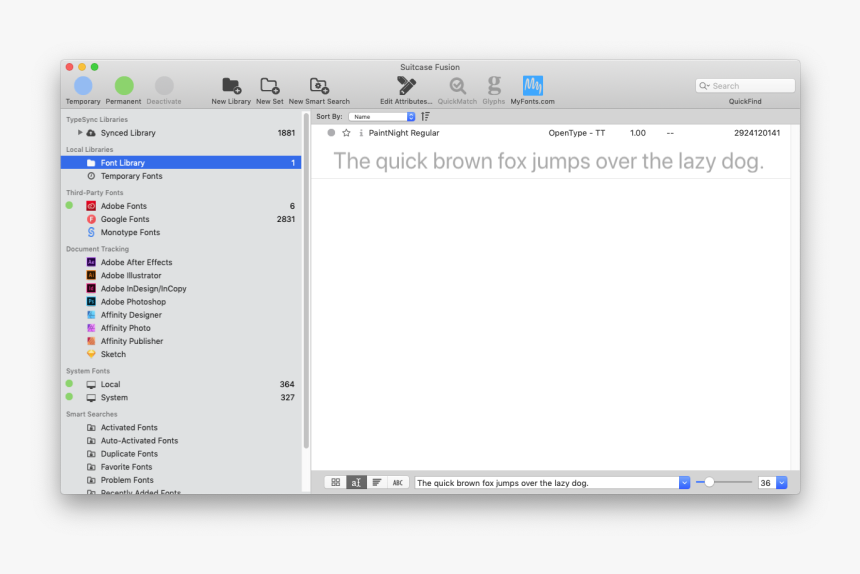Click the font preview sentence

coord(548,161)
